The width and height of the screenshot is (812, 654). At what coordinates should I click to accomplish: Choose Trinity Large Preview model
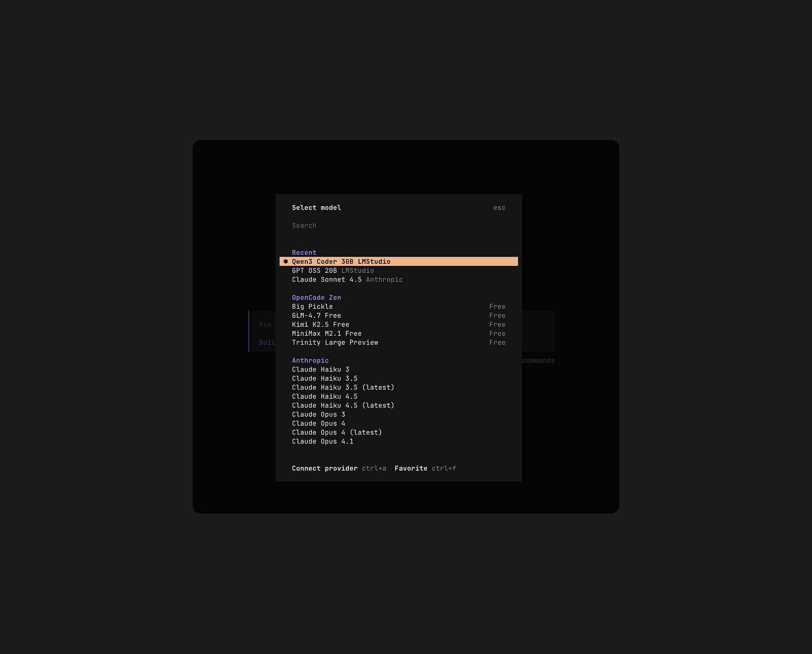tap(335, 342)
